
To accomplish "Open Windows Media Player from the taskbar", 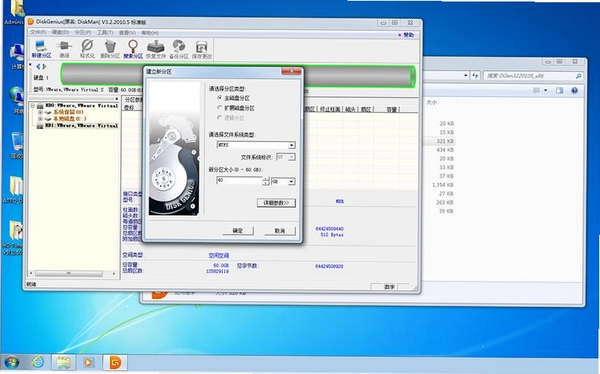I will [x=89, y=362].
